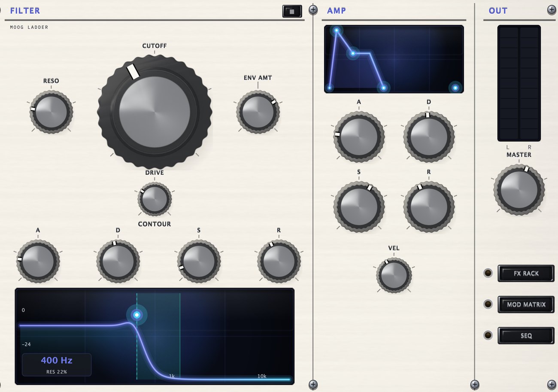Click the DRIVE knob
Screen dimensions: 558x392
[x=155, y=199]
